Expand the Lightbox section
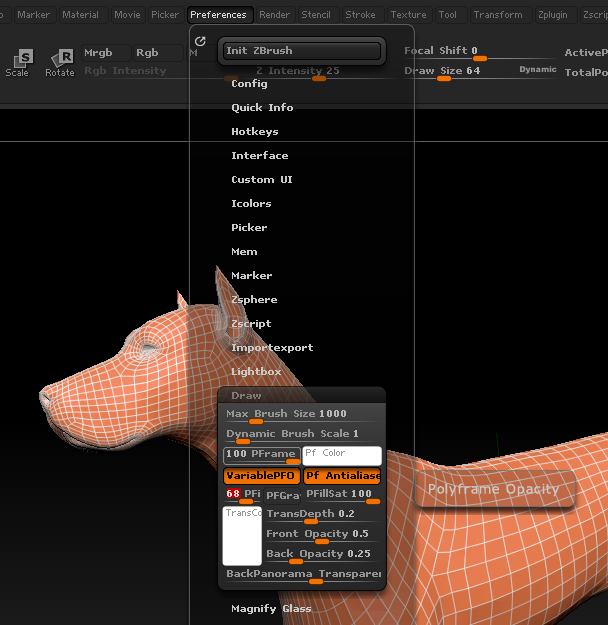This screenshot has height=625, width=608. (x=256, y=371)
